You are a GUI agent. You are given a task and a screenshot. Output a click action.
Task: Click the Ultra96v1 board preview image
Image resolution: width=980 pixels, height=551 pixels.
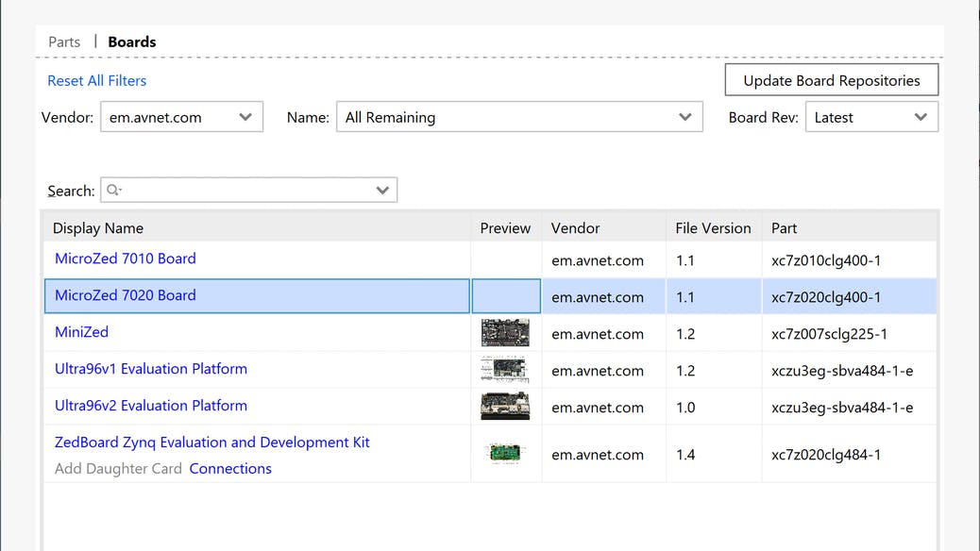[505, 370]
